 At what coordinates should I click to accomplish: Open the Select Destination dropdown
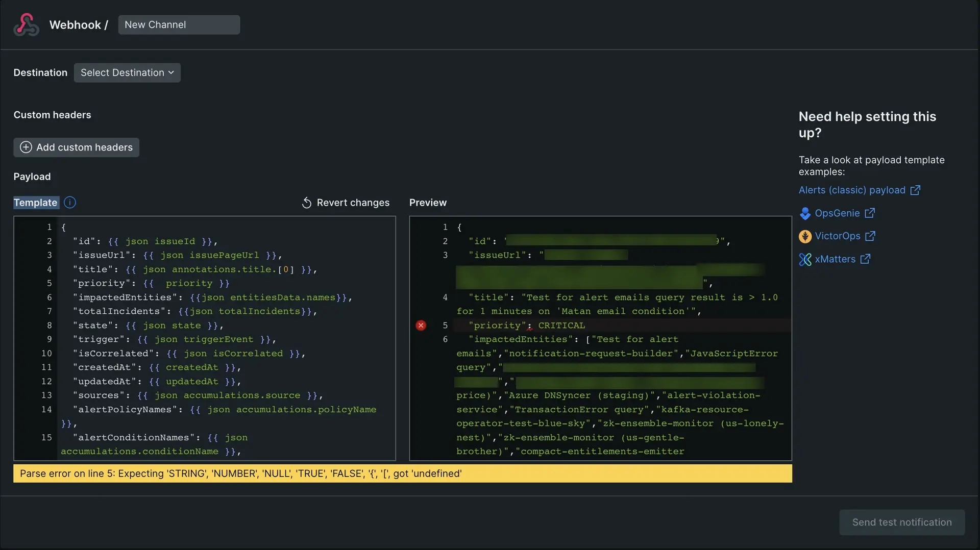[x=122, y=73]
